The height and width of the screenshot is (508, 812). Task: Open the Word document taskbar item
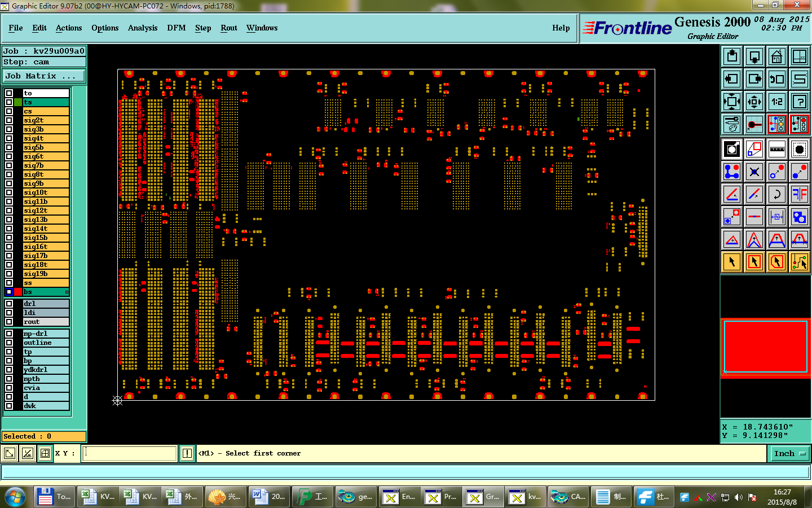[270, 497]
